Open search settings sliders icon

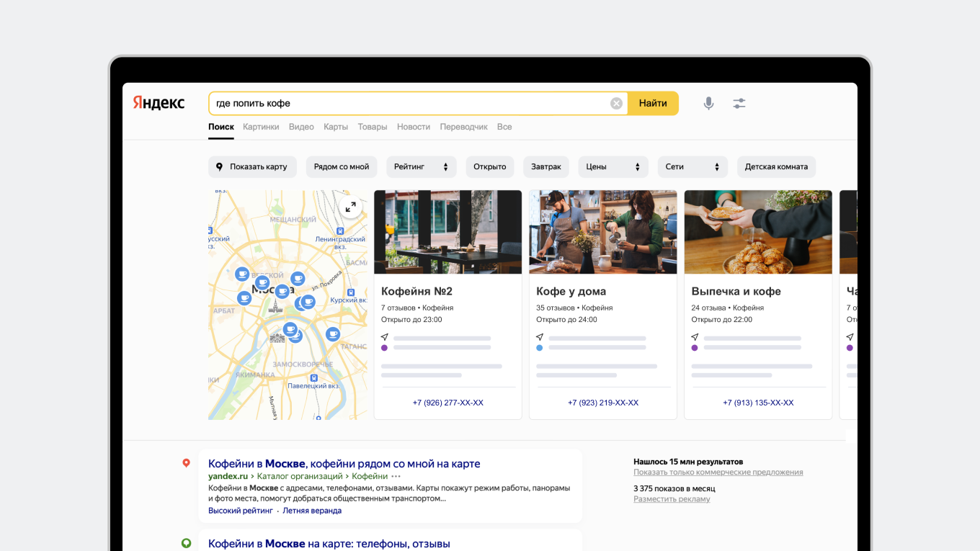tap(739, 104)
